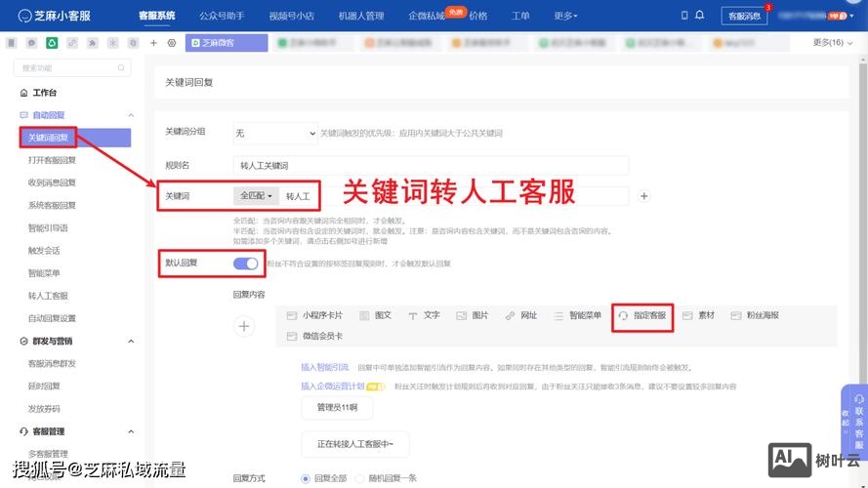Select the 粉丝海报 reply type
Screen dimensions: 868x488
755,315
